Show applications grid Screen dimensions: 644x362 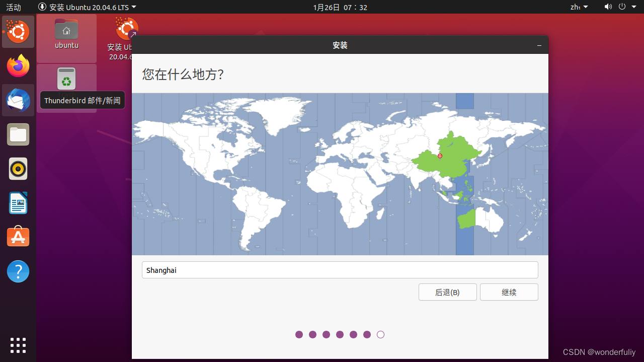point(18,345)
